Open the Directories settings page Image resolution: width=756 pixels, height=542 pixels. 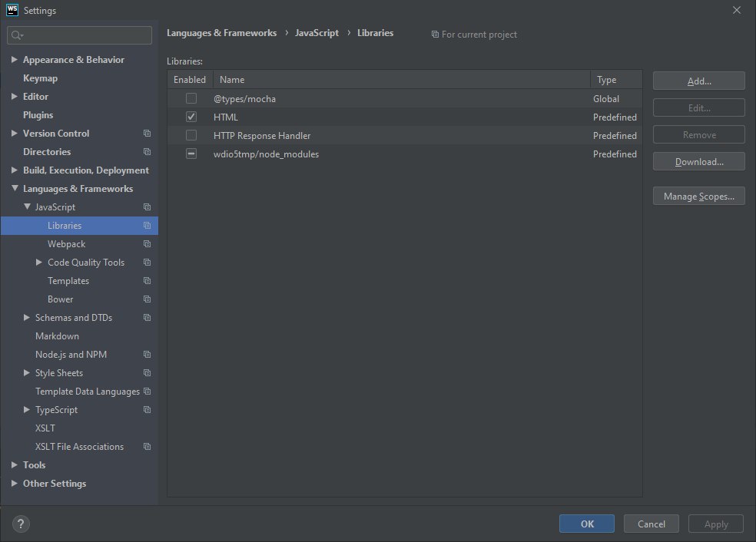point(47,152)
